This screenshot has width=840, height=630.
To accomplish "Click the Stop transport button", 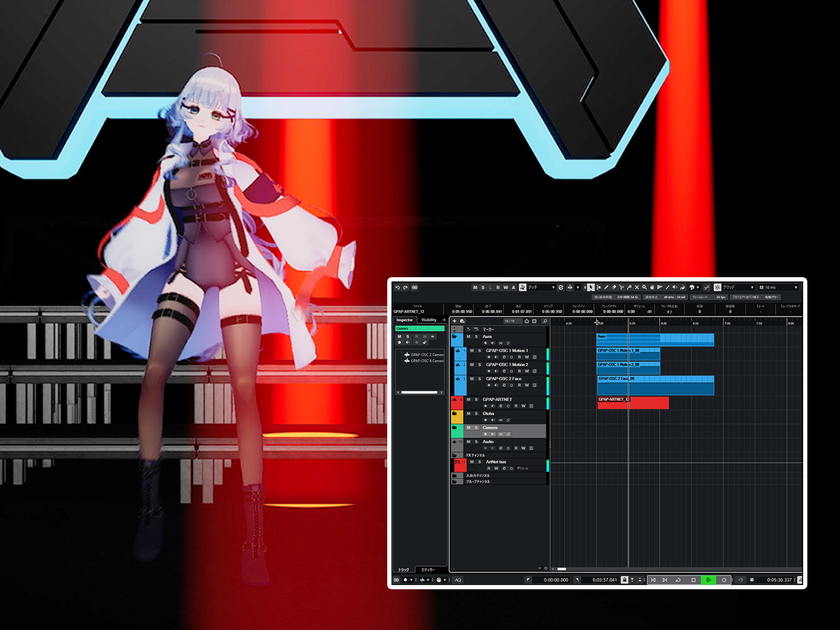I will pyautogui.click(x=693, y=580).
